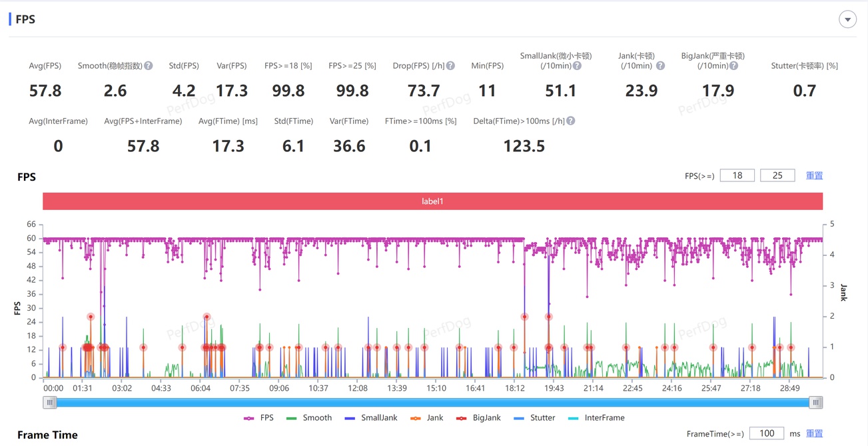Click help icon for SmallJank(微小卡顿)
Viewport: 868px width, 446px height.
(x=577, y=66)
